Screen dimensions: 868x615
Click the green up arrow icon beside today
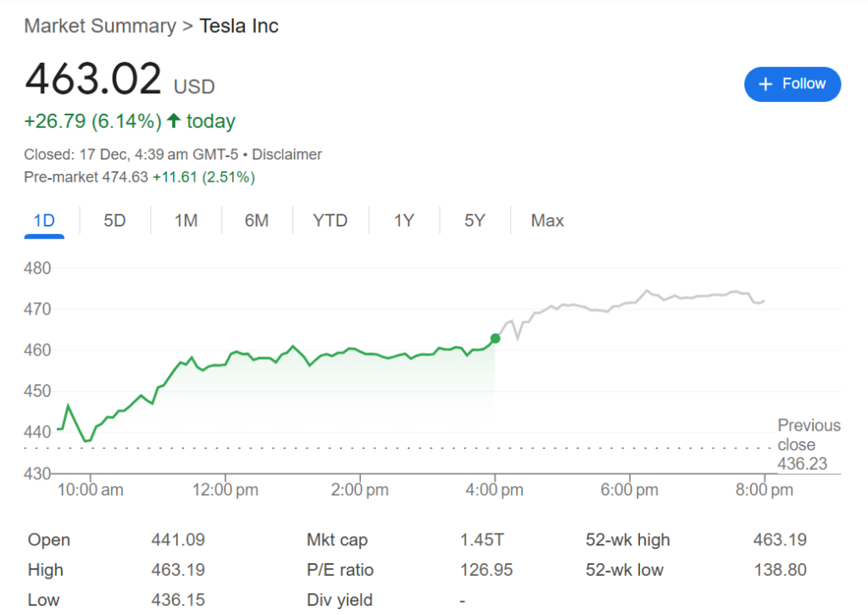click(174, 121)
